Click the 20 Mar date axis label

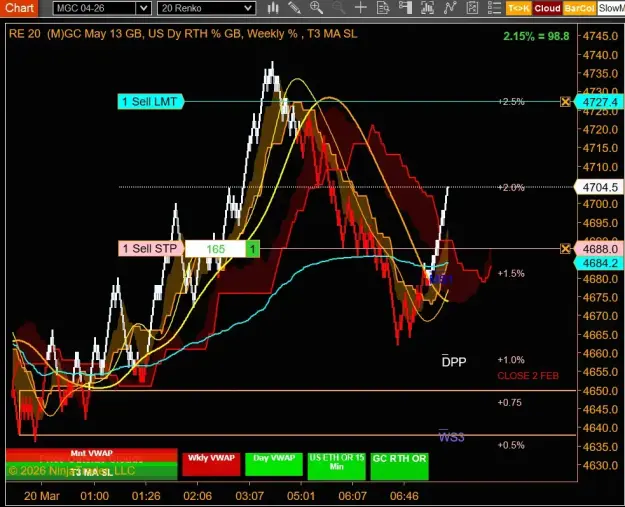tap(41, 496)
